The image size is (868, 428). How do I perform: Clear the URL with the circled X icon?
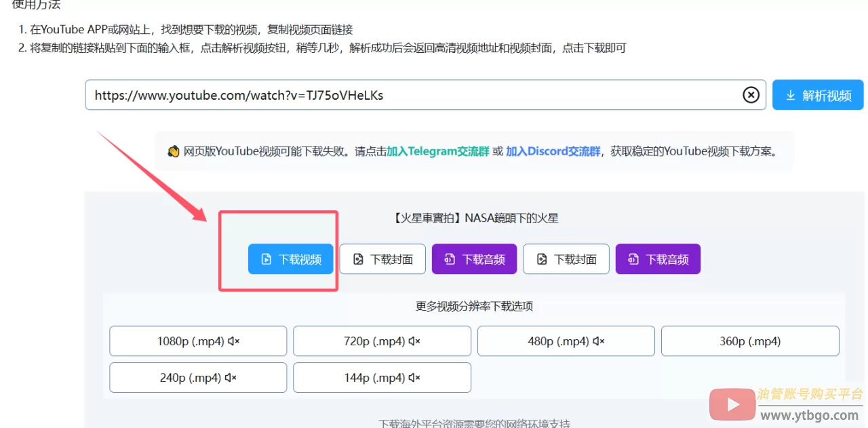point(751,95)
